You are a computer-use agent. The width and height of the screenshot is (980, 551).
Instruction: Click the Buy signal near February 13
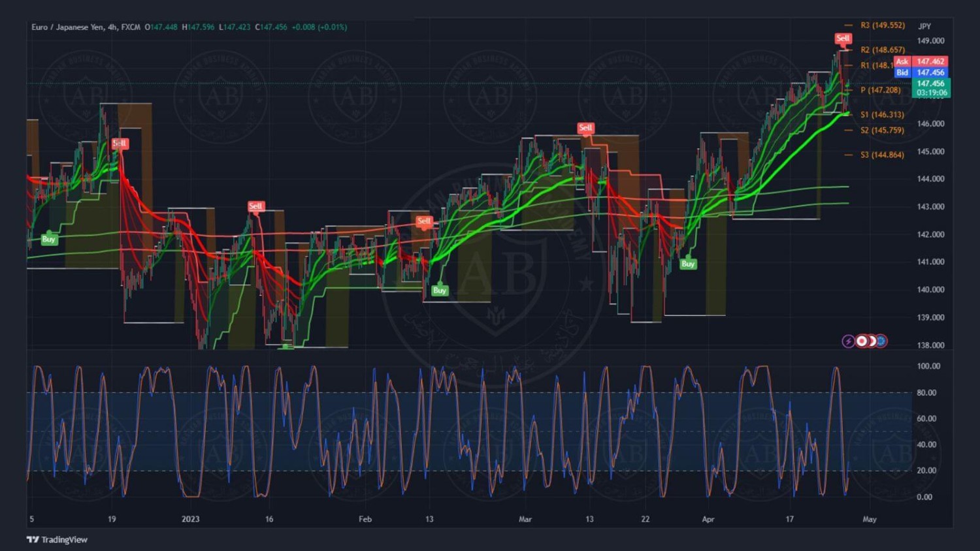(x=440, y=291)
